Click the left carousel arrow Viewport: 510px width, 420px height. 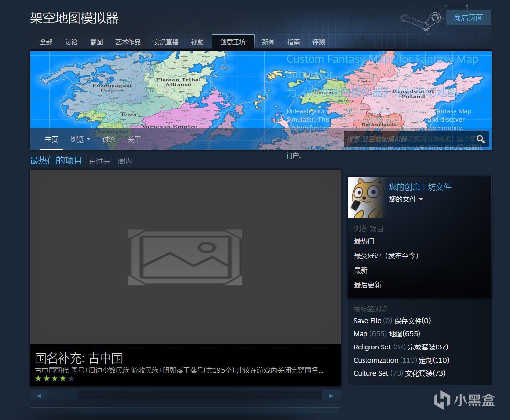[x=39, y=396]
